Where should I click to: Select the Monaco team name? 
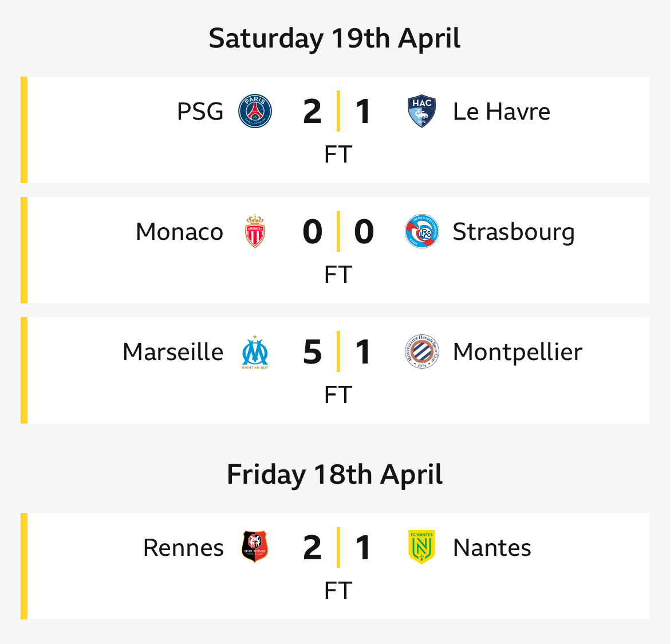click(179, 231)
